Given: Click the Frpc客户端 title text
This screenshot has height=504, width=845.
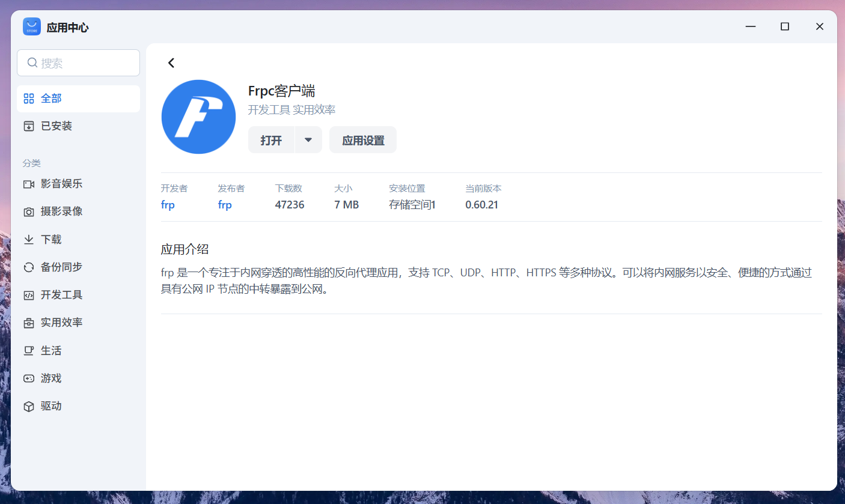Looking at the screenshot, I should tap(281, 91).
